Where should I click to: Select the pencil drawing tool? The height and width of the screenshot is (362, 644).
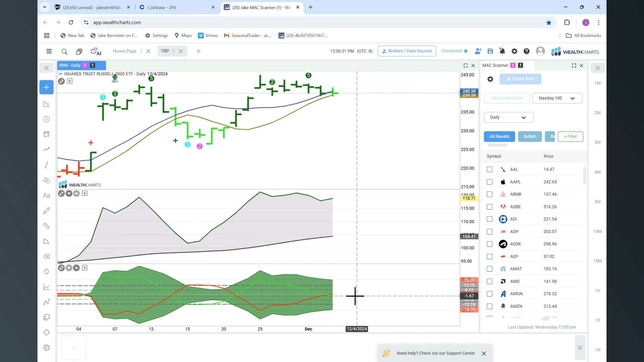click(46, 210)
